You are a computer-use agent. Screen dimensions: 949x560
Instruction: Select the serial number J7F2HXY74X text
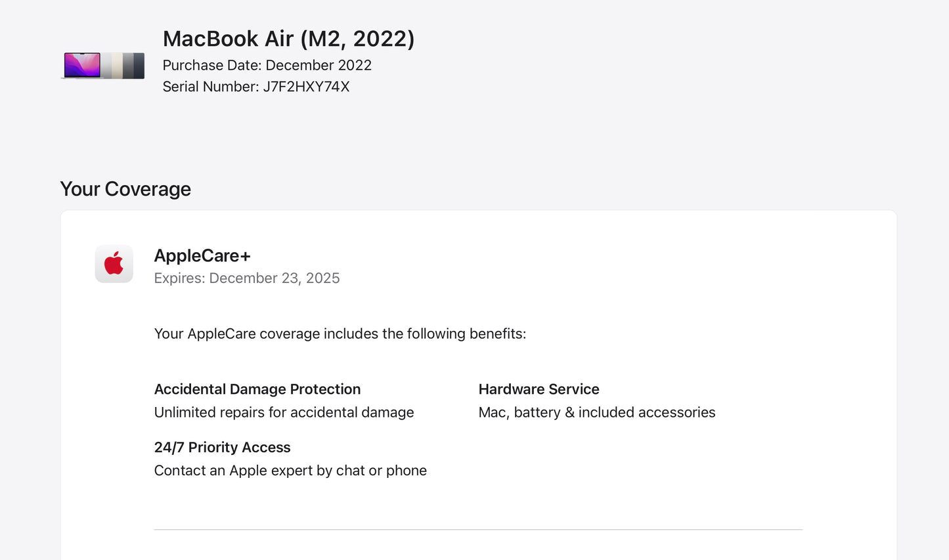click(x=306, y=87)
